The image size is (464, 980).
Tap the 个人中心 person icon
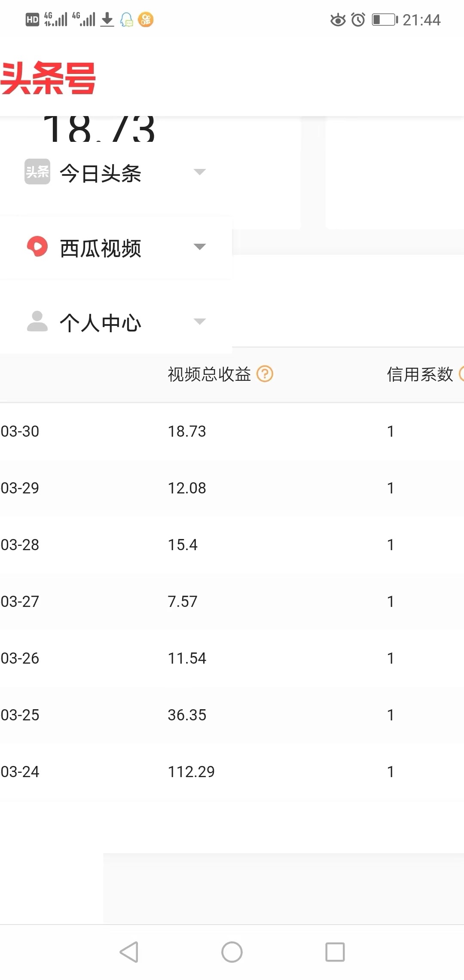[x=37, y=322]
